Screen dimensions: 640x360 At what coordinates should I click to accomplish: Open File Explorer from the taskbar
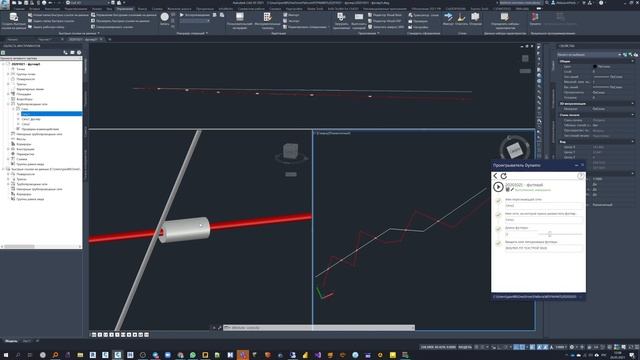click(x=80, y=355)
